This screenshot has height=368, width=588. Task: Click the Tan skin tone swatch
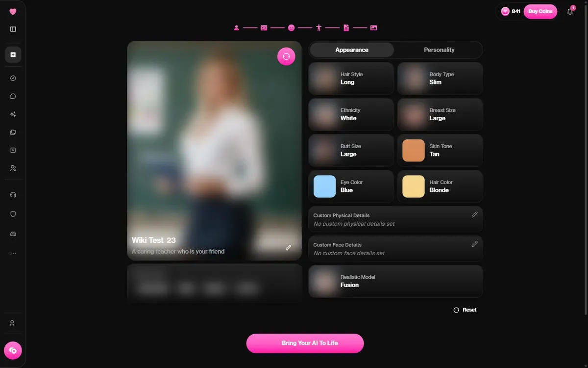(x=414, y=151)
